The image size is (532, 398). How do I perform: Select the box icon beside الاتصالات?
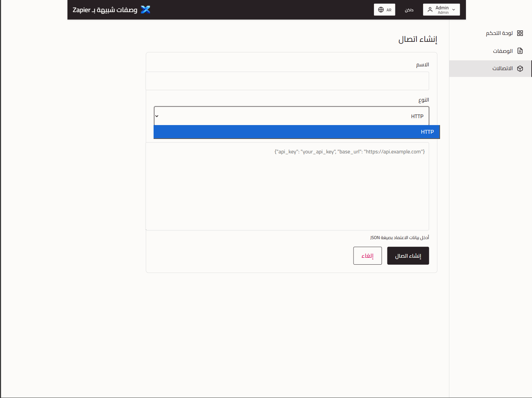click(520, 68)
